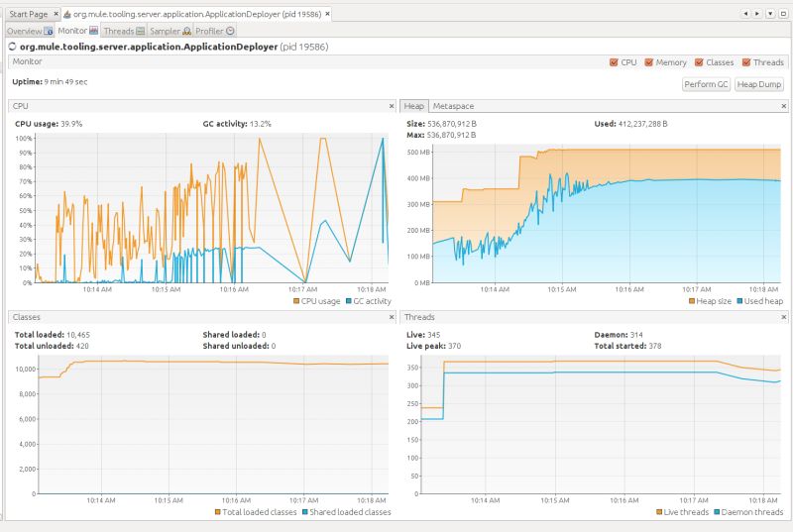
Task: Click the heap Max 536,870,912 B value
Action: click(x=451, y=135)
